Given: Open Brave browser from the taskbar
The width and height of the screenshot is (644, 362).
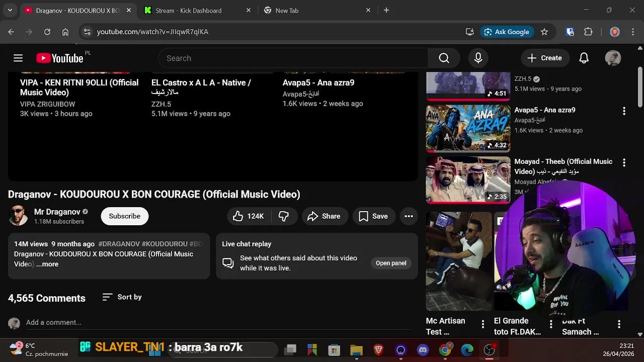Looking at the screenshot, I should [378, 350].
